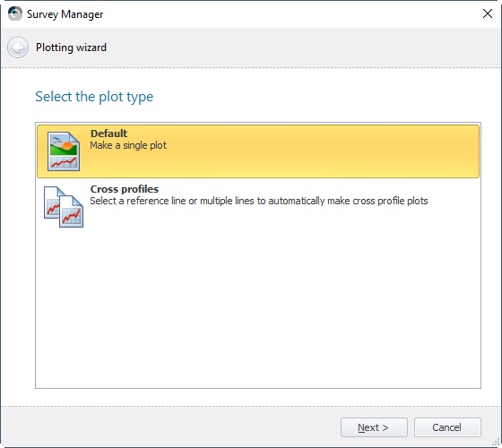This screenshot has height=448, width=502.
Task: Click the landscape picture in Default icon
Action: point(64,146)
